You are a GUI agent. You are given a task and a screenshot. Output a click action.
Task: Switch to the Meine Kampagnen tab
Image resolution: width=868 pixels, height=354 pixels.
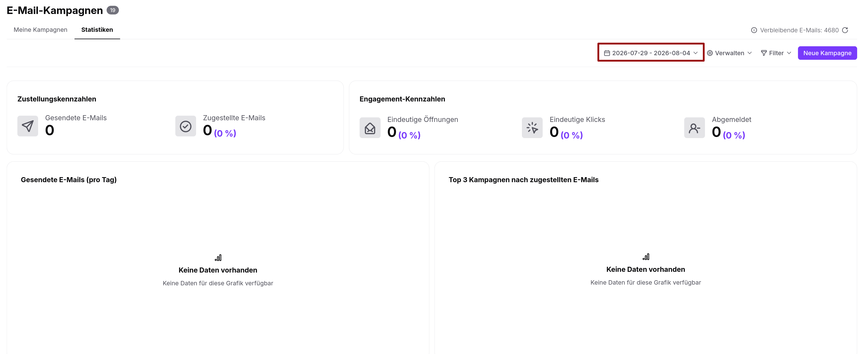(41, 30)
